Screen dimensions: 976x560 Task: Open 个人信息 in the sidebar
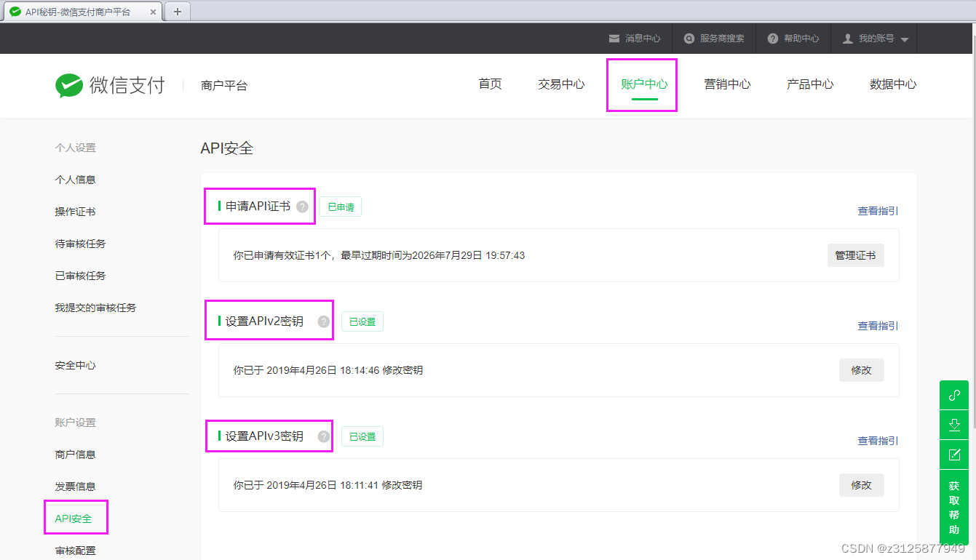tap(75, 180)
